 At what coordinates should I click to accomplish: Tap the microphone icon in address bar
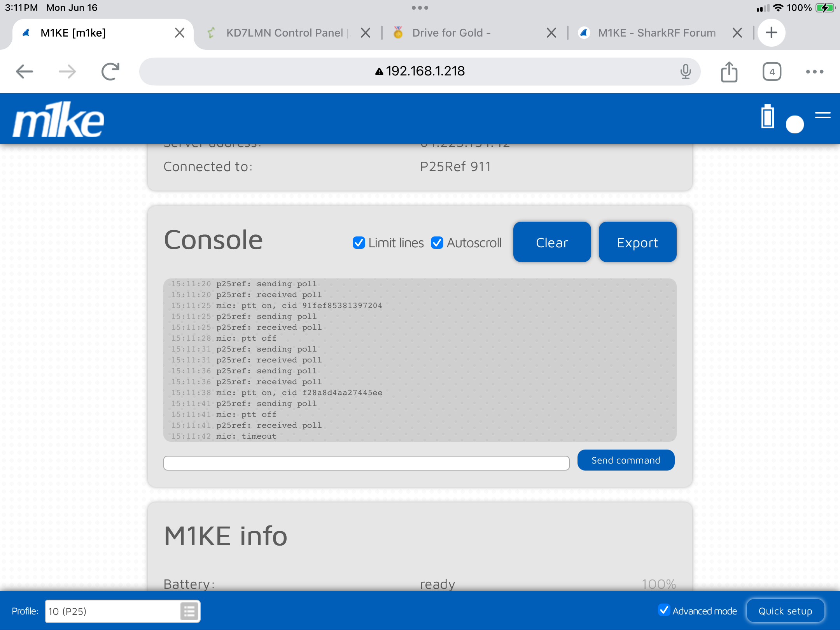[685, 72]
